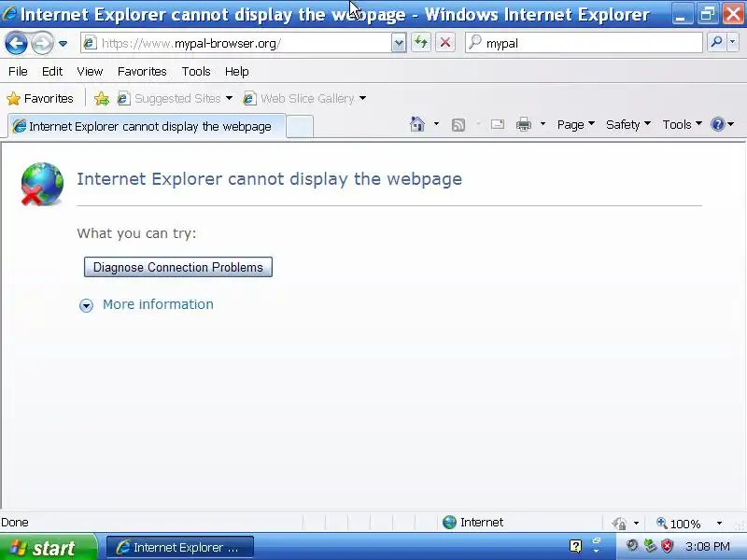Click the Read Mail icon

[x=498, y=124]
